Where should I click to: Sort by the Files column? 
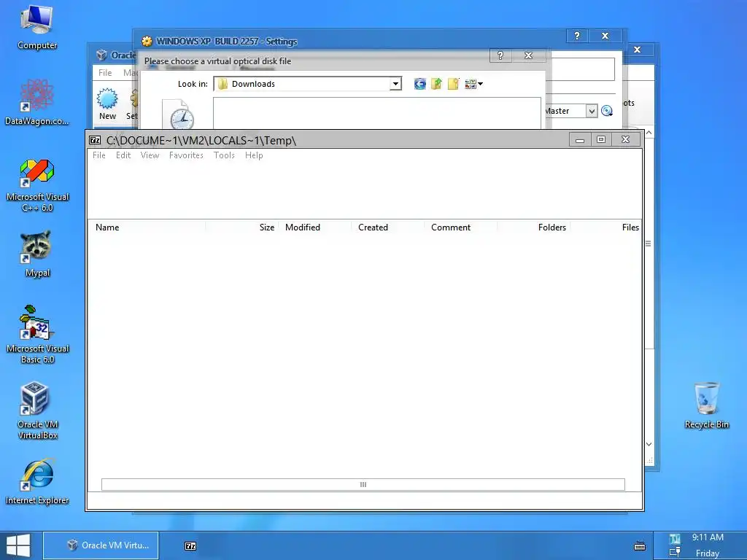click(606, 227)
